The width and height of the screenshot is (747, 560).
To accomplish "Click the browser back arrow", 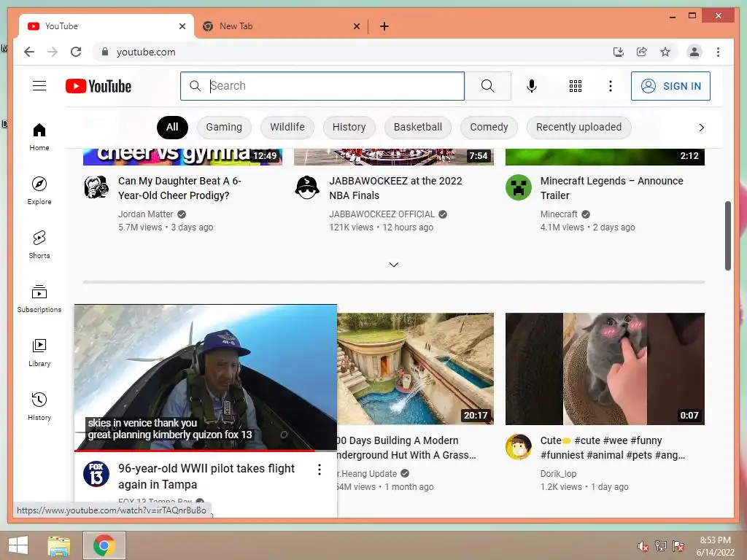I will [x=29, y=52].
